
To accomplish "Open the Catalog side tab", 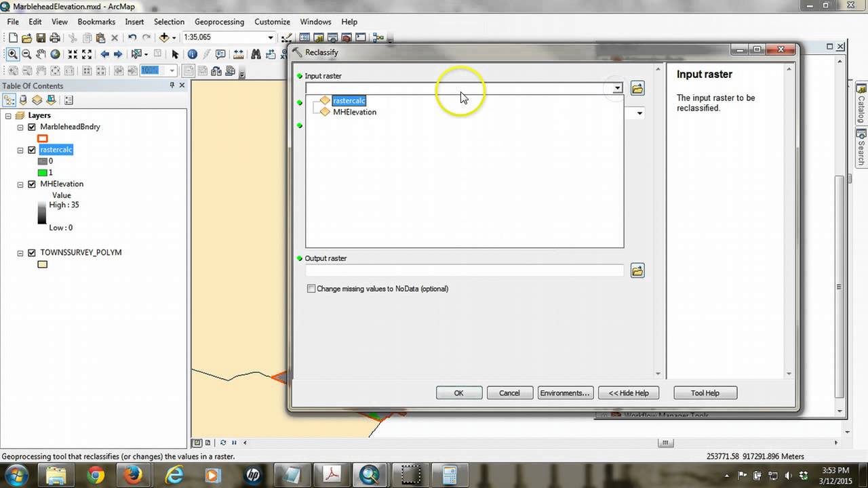I will tap(862, 103).
